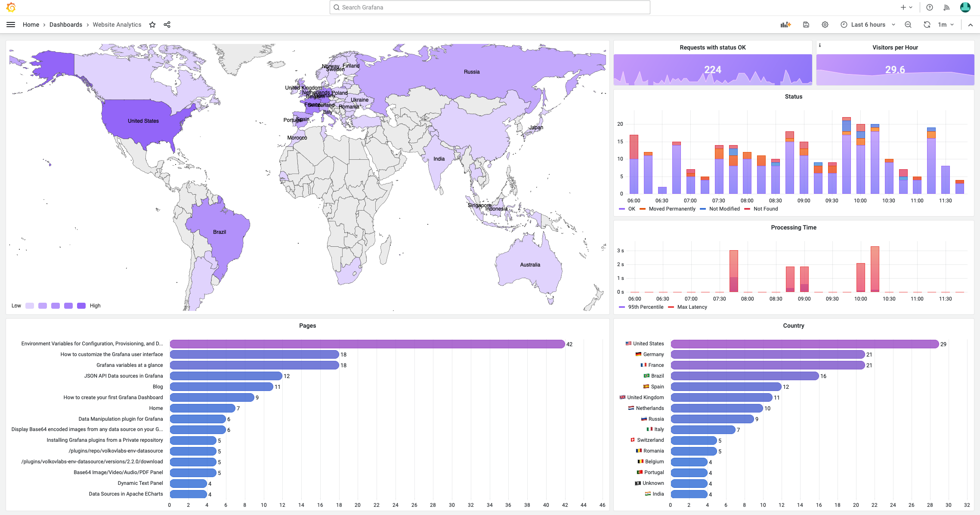The height and width of the screenshot is (515, 980).
Task: Click the Unknown country flag icon
Action: (638, 483)
